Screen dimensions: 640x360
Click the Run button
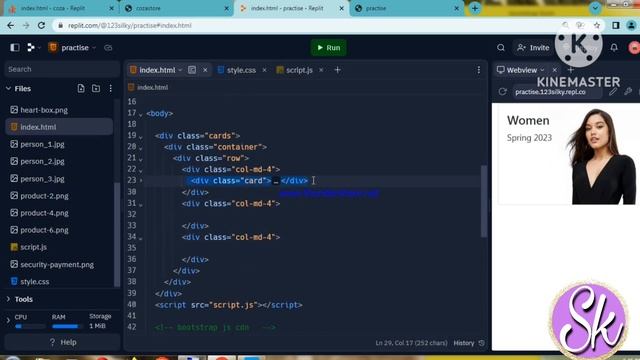329,48
